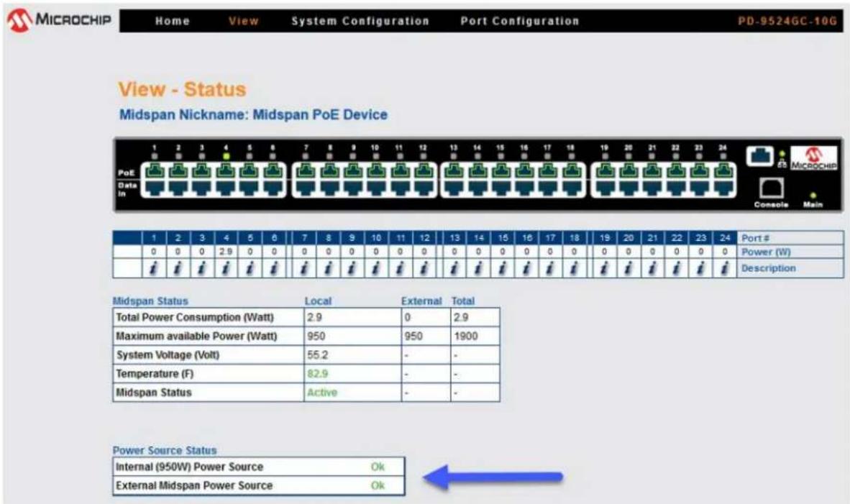This screenshot has width=850, height=504.
Task: Open description info icon for port 22
Action: tap(677, 268)
